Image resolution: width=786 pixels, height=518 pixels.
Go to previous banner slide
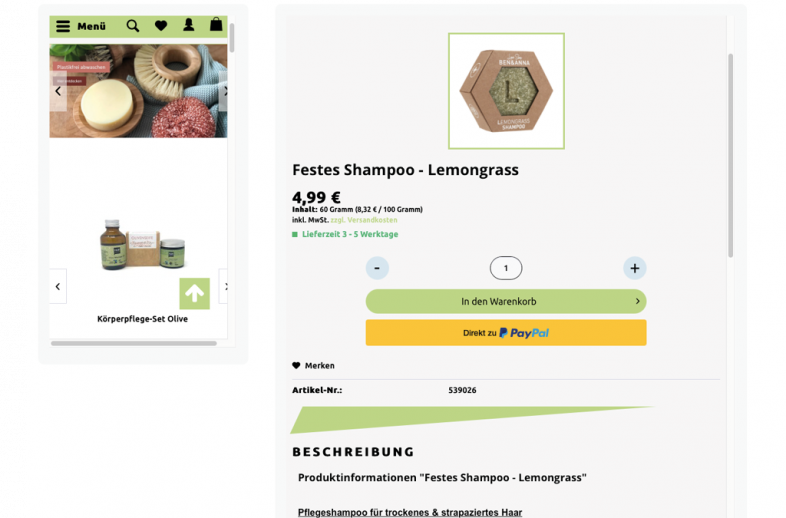58,91
